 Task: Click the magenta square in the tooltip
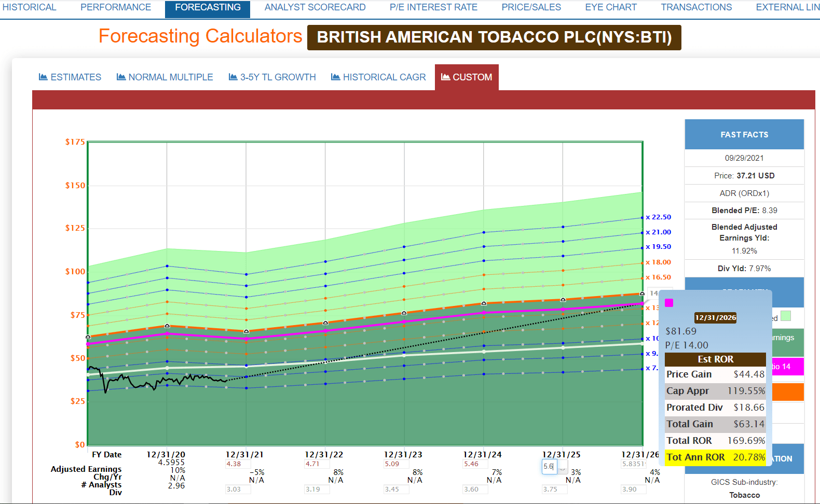pyautogui.click(x=669, y=303)
